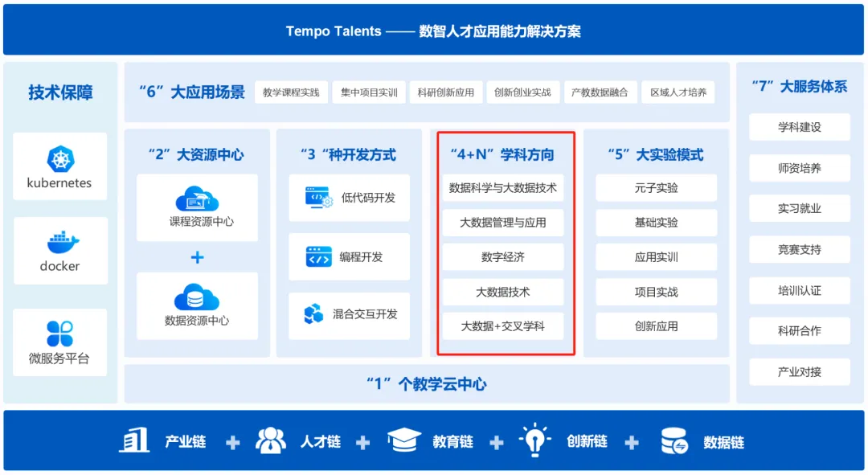Viewport: 868px width, 475px height.
Task: Click the plus sign after 人才链
Action: (x=363, y=442)
